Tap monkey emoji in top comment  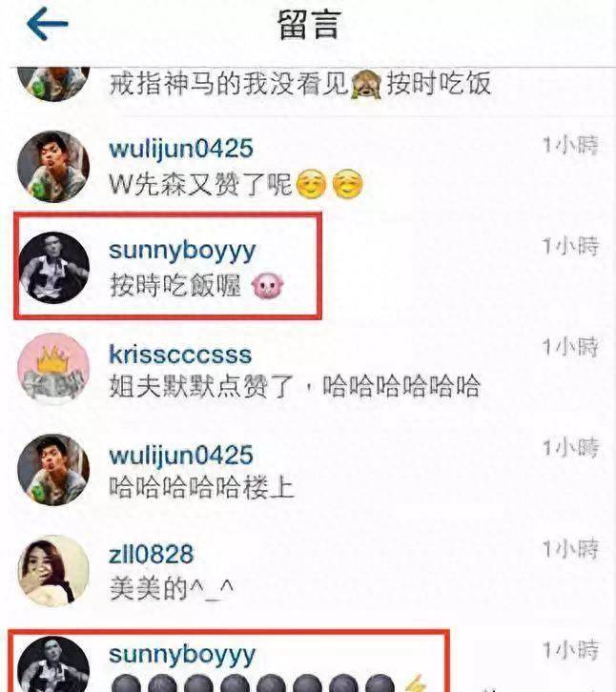tap(366, 85)
